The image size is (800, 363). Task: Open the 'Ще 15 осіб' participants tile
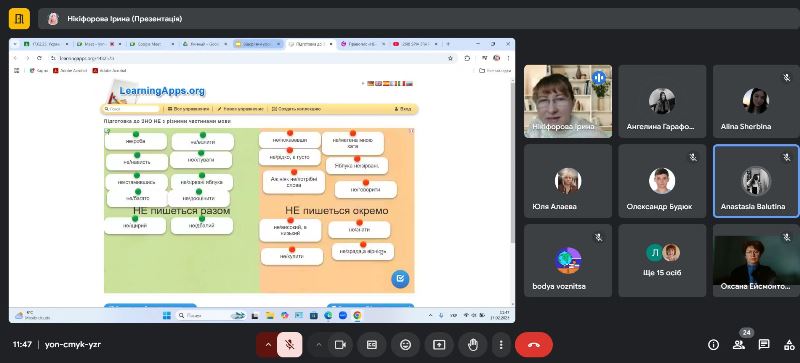[x=662, y=260]
